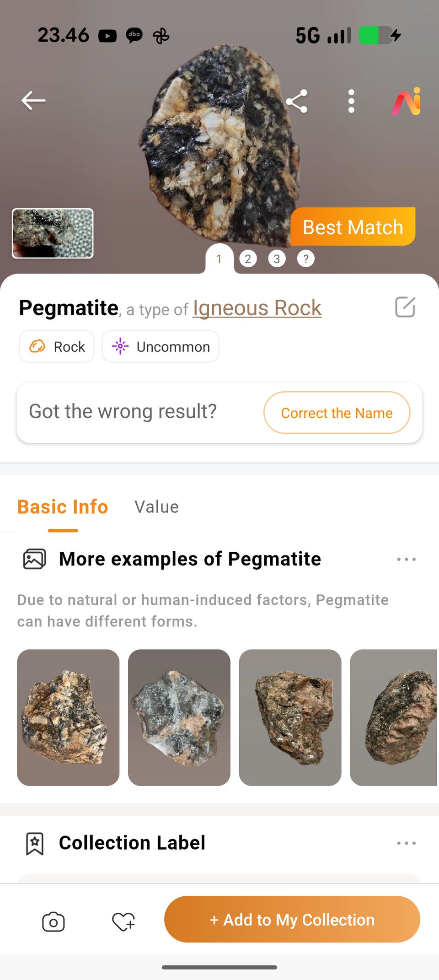Select the question mark result option
439x980 pixels.
[305, 259]
